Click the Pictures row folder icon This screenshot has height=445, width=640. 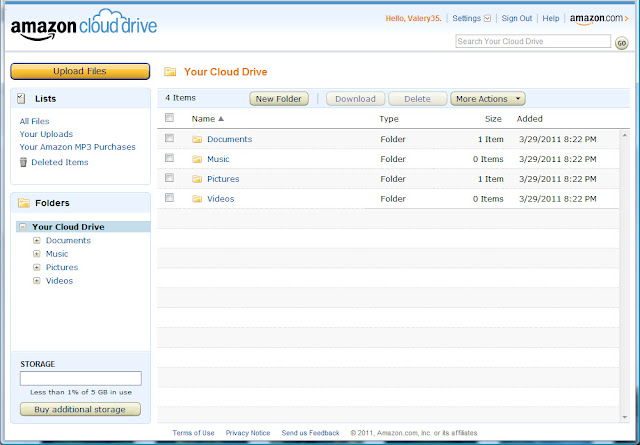click(197, 179)
